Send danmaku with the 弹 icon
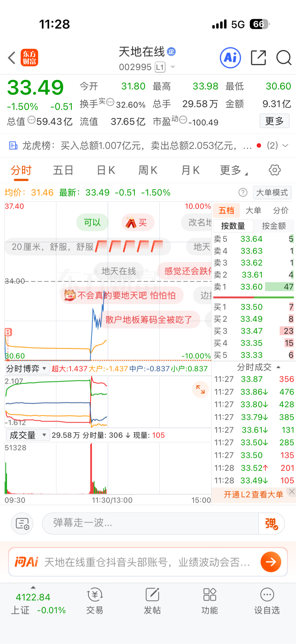The height and width of the screenshot is (644, 296). click(272, 524)
